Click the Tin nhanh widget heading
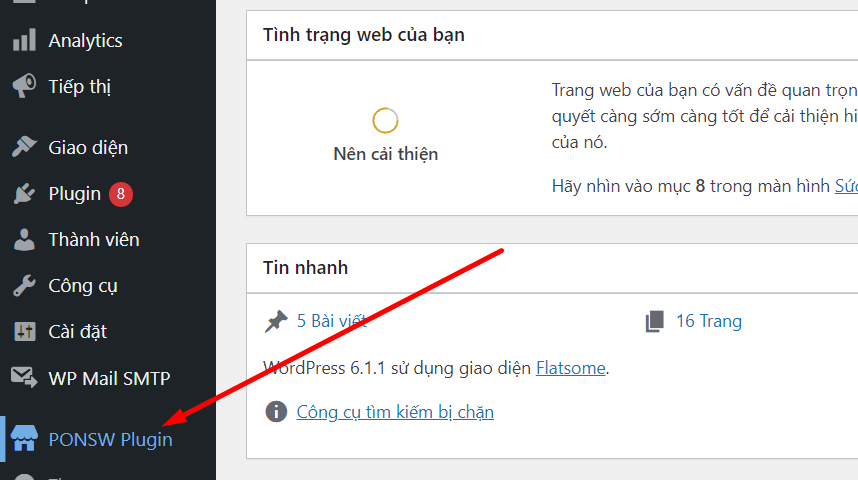The height and width of the screenshot is (480, 858). (305, 268)
